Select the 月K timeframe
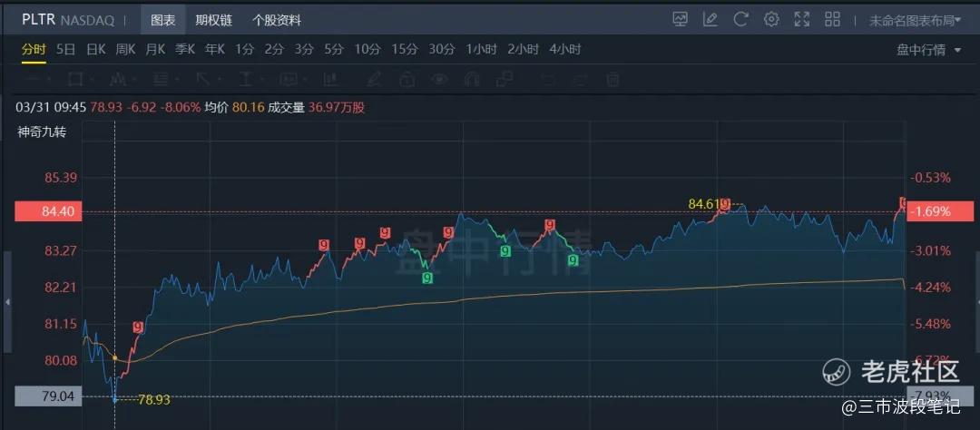Screen dimensions: 980x430 [155, 49]
